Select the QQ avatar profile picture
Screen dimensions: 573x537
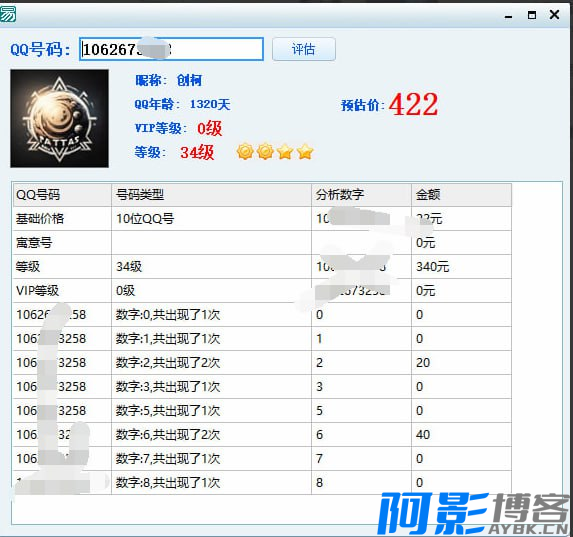pos(60,118)
